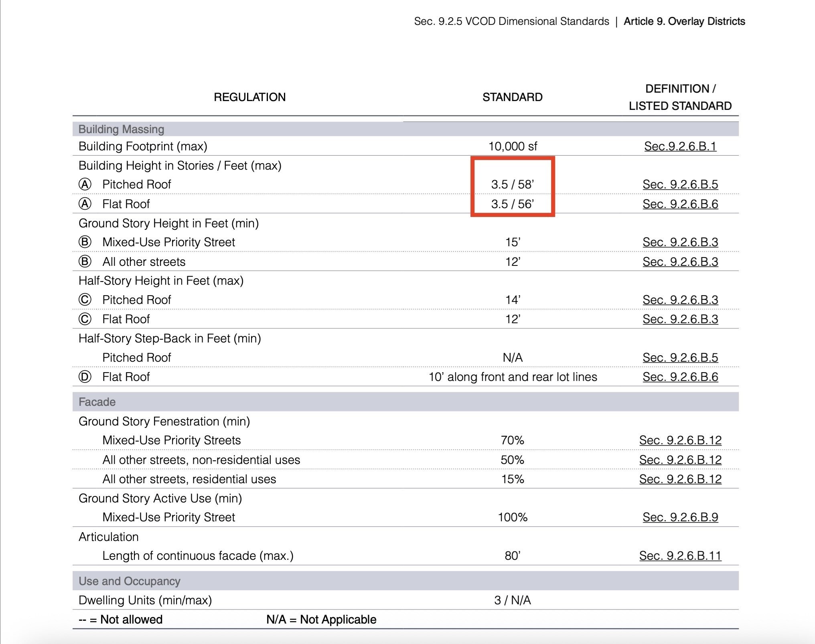This screenshot has height=644, width=815.
Task: Click the 10,000 sf footprint value
Action: click(x=512, y=146)
